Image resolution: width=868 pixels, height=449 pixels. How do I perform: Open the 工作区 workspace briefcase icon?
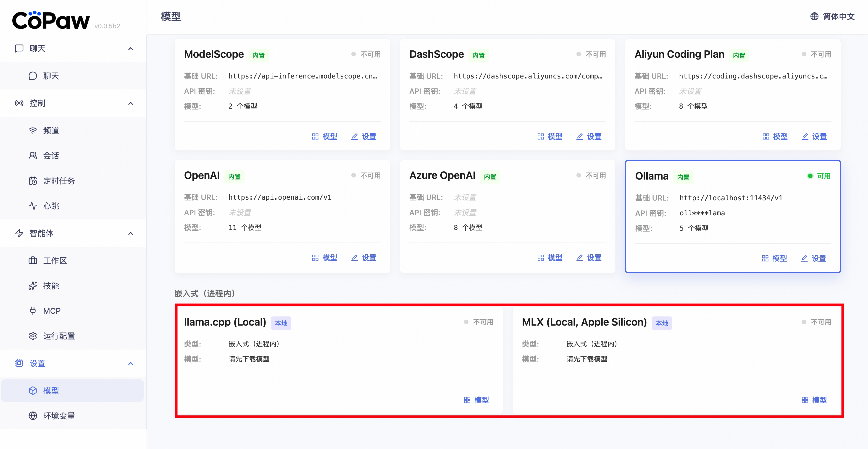[x=33, y=260]
